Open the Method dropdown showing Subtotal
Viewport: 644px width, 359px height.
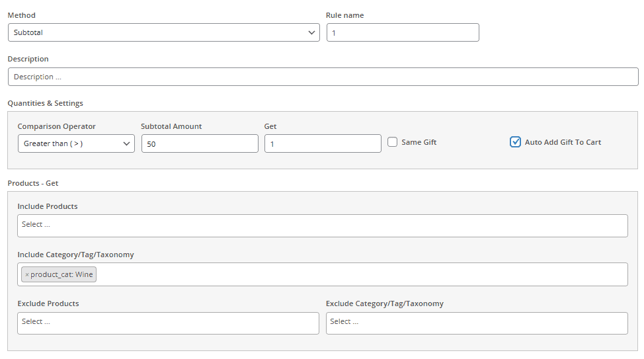(x=159, y=32)
